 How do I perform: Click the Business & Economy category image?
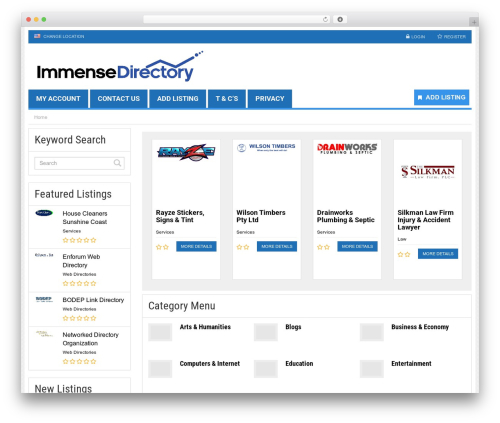pos(372,332)
